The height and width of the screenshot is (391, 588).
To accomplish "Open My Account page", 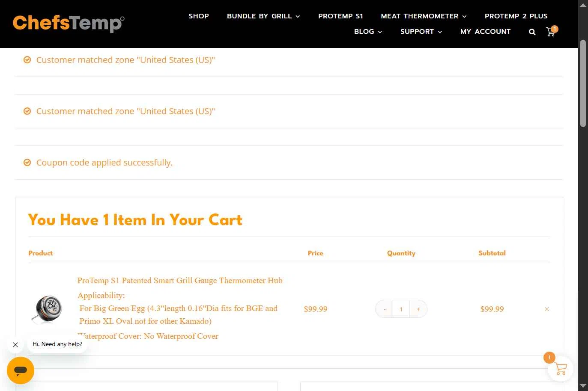I will (485, 32).
